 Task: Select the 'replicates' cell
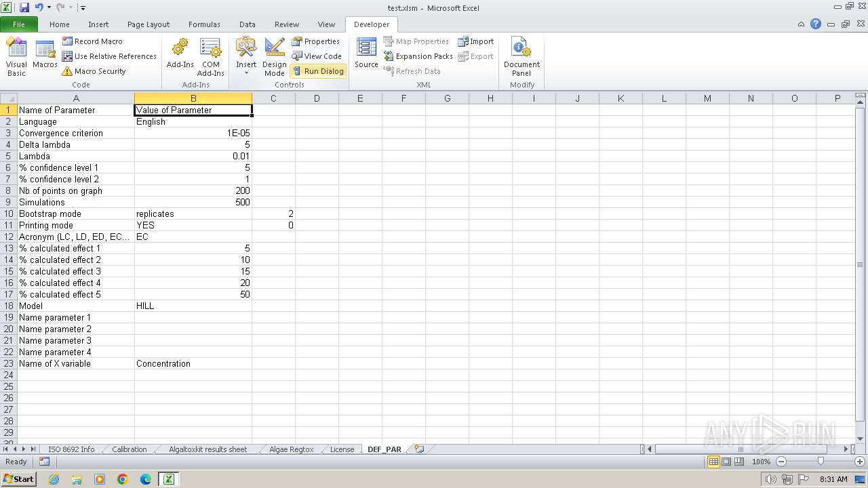193,213
